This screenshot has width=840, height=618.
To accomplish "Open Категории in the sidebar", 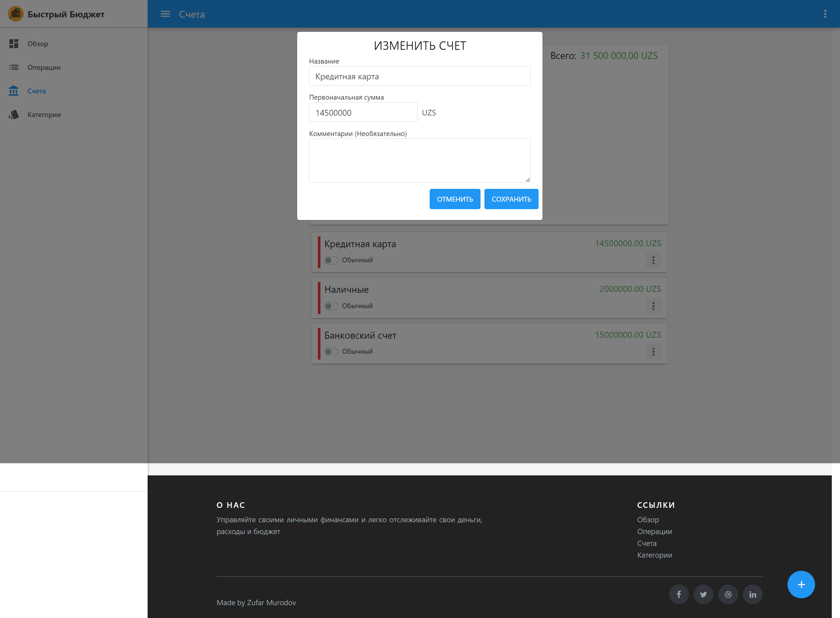I will point(44,114).
